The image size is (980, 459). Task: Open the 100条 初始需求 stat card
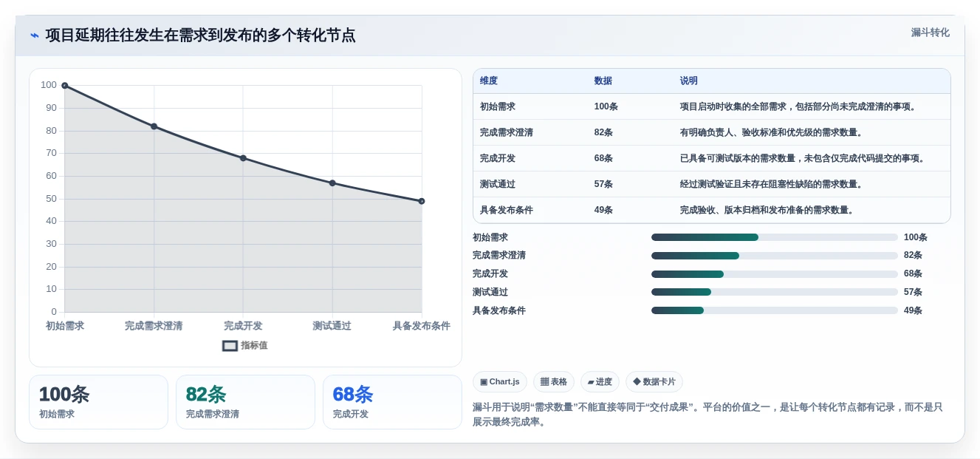point(98,402)
